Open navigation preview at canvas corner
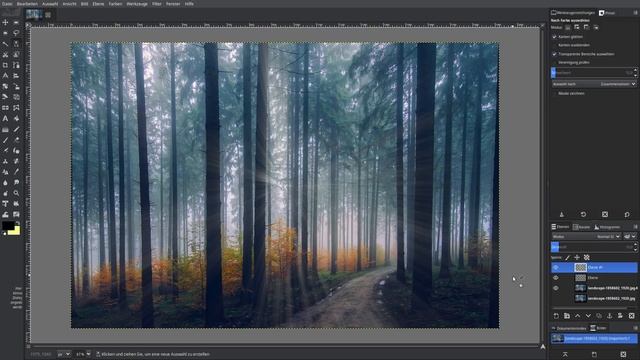 pos(543,347)
